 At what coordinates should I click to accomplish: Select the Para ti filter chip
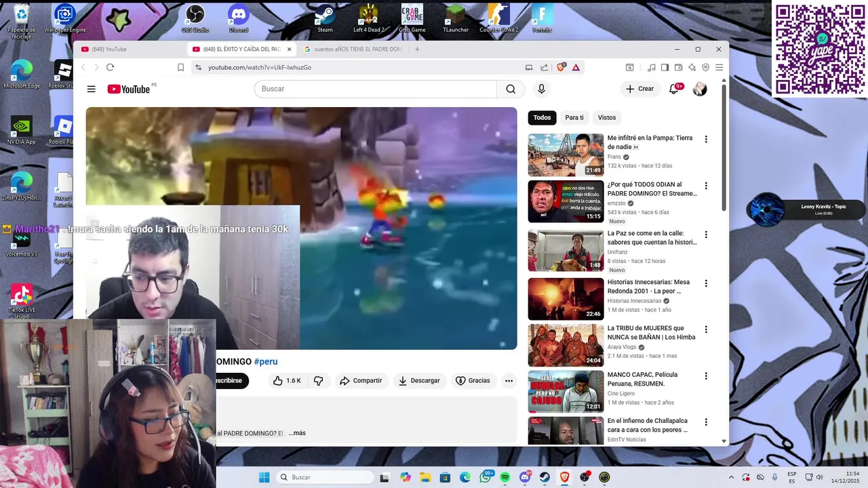574,117
